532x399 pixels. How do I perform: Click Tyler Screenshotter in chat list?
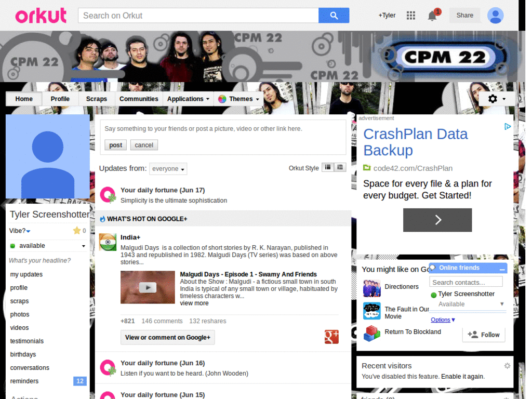(466, 294)
